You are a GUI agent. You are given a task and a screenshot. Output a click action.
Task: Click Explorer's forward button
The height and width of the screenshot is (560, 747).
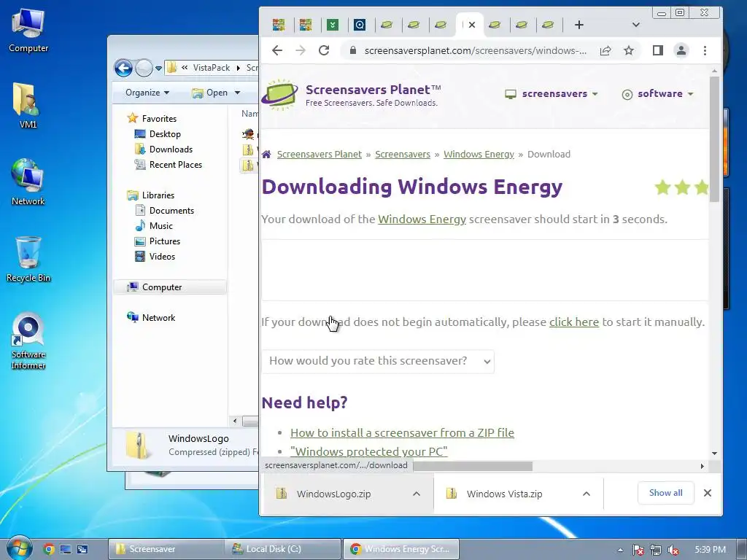pyautogui.click(x=144, y=68)
